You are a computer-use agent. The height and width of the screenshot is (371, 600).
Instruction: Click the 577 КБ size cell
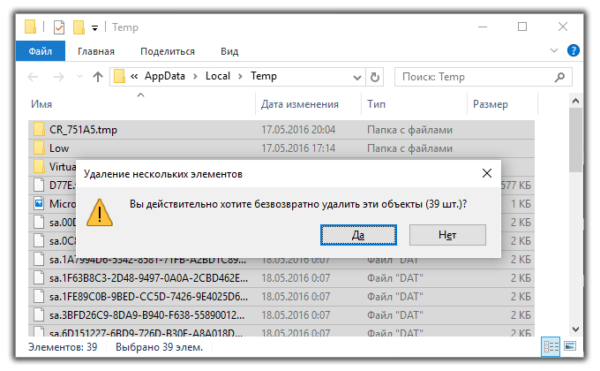tap(516, 186)
